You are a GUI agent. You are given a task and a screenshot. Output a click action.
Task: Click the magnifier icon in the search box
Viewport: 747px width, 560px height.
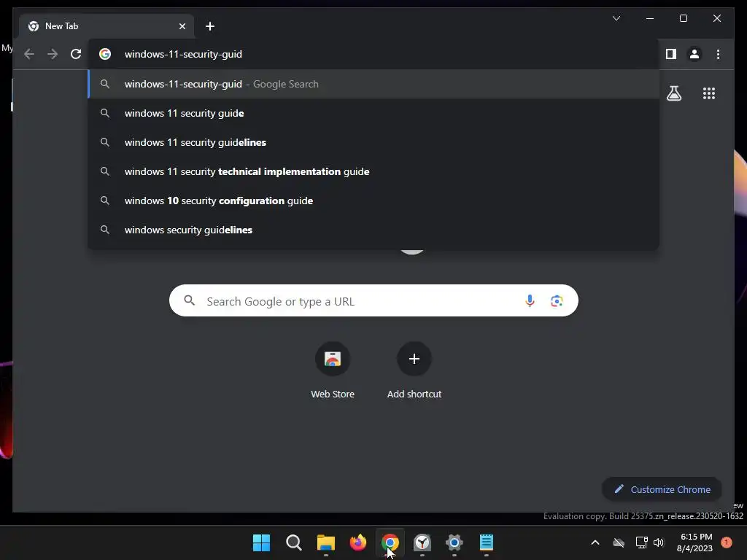coord(190,300)
